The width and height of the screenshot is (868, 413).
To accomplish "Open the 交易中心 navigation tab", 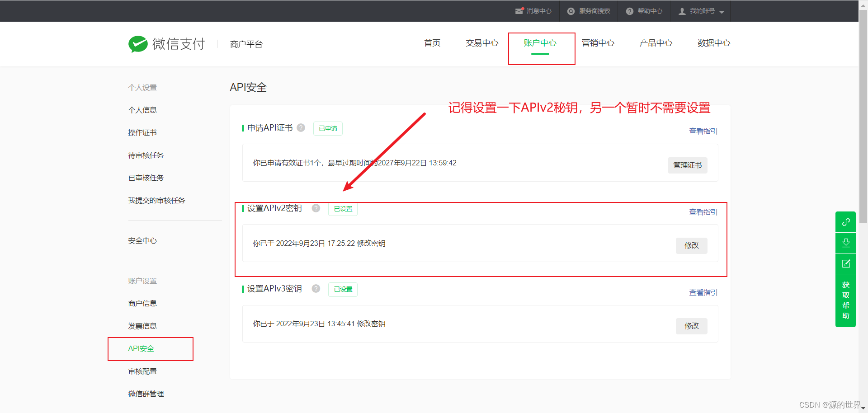I will tap(482, 43).
